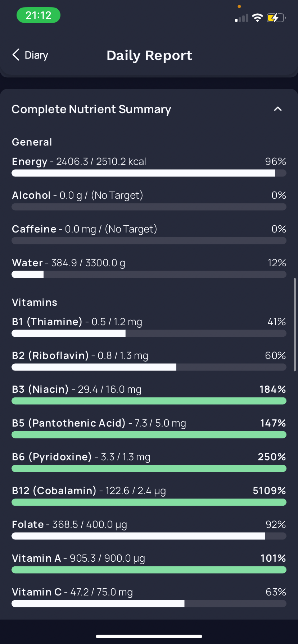Click the page scrollbar indicator

click(295, 324)
